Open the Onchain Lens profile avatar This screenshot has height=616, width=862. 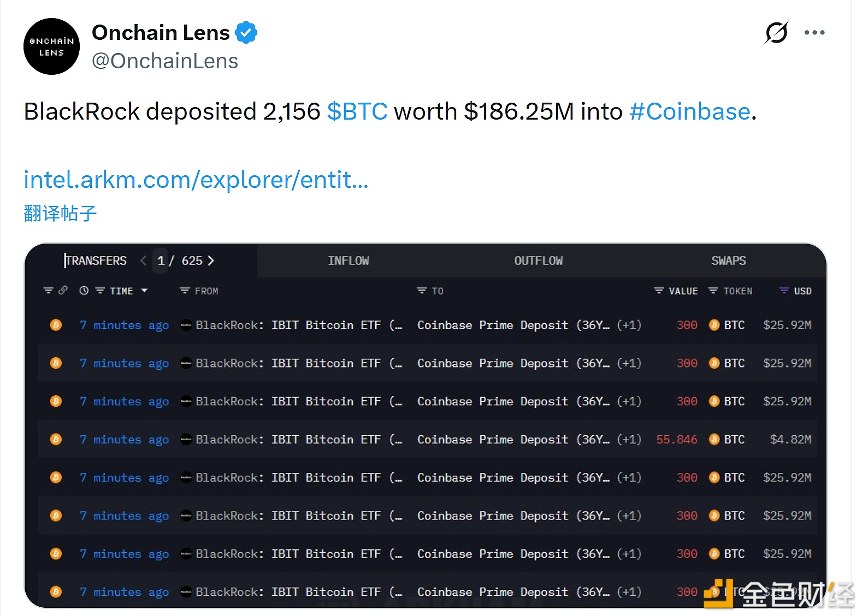(51, 46)
